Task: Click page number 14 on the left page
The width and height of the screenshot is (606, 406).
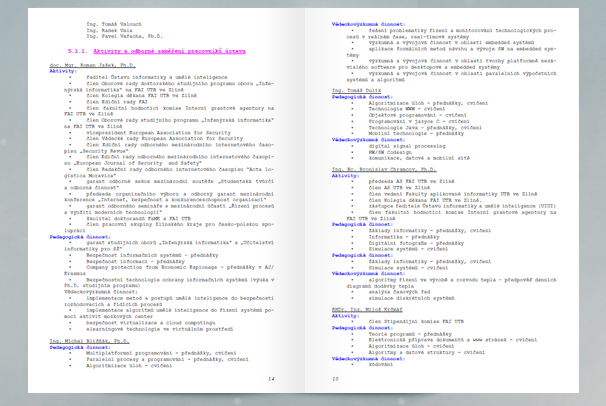Action: [x=271, y=379]
